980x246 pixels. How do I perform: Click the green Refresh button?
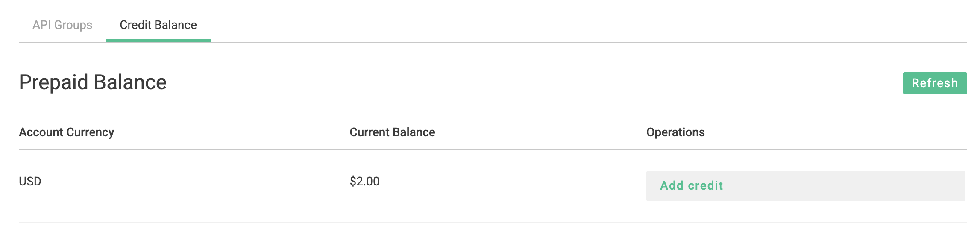[x=934, y=83]
